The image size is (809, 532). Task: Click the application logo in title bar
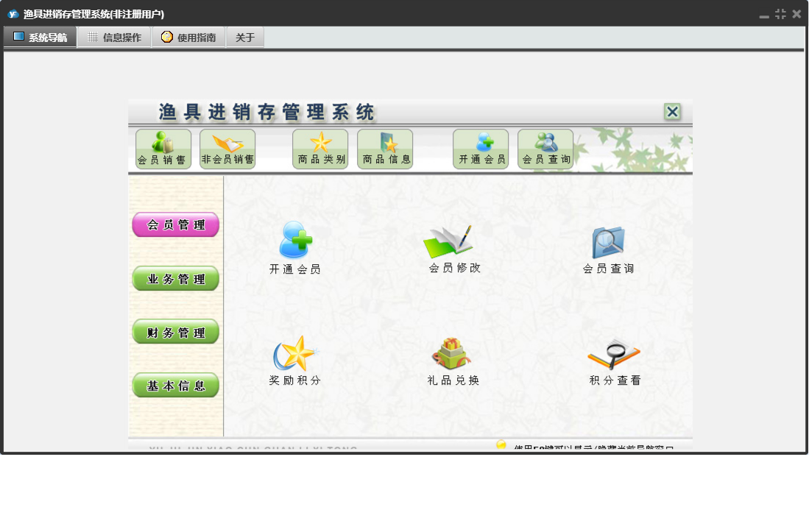[x=13, y=14]
